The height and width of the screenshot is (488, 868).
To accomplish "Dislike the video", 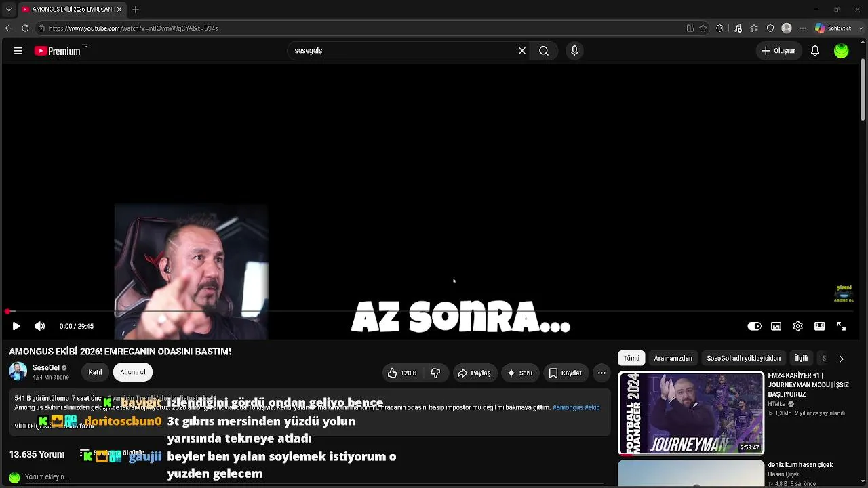I will click(435, 373).
